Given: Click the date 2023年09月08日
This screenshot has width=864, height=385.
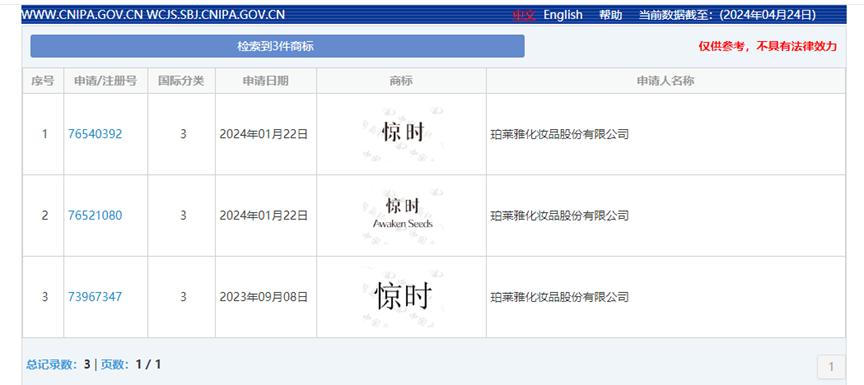Looking at the screenshot, I should [264, 297].
